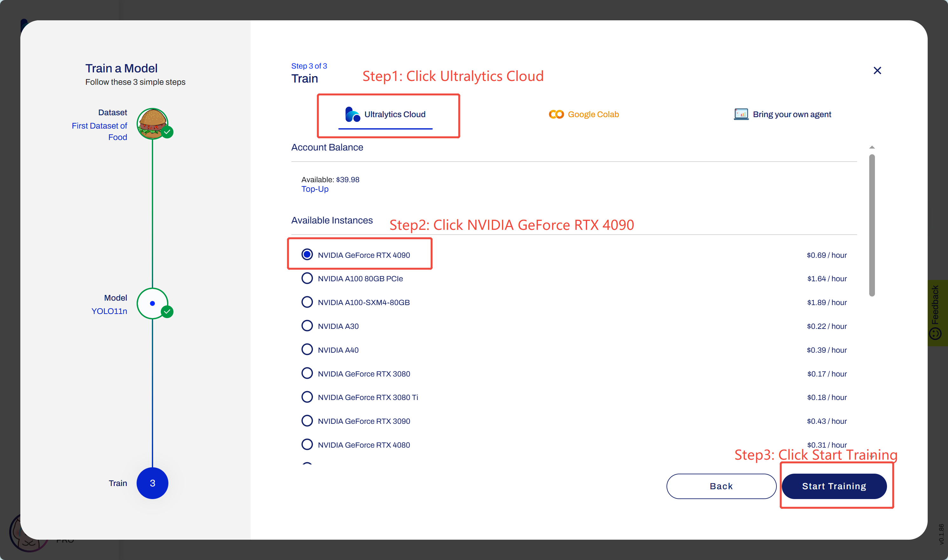Screen dimensions: 948x560
Task: Select NVIDIA A100 80GB PCIe instance
Action: point(307,278)
